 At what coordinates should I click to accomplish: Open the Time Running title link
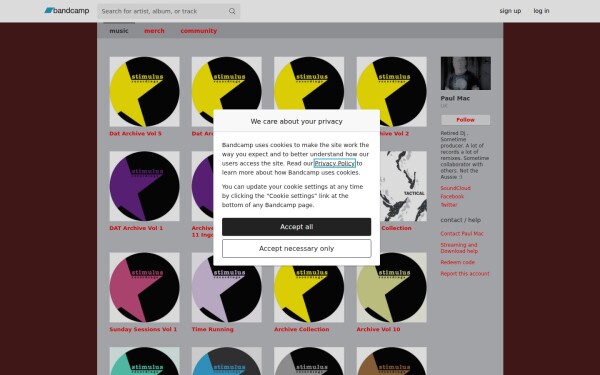coord(212,329)
